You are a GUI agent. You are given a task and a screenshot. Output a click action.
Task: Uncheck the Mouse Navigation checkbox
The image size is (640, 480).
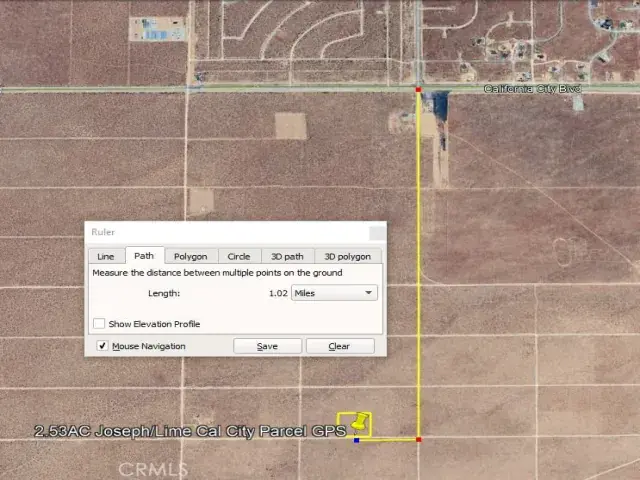pyautogui.click(x=102, y=346)
